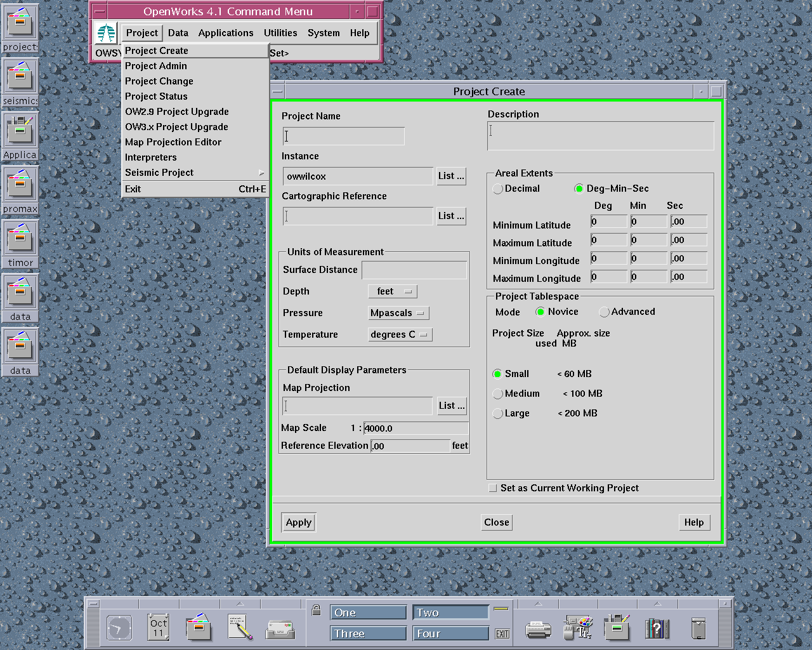The image size is (812, 650).
Task: Click inside the Project Name text field
Action: (x=343, y=136)
